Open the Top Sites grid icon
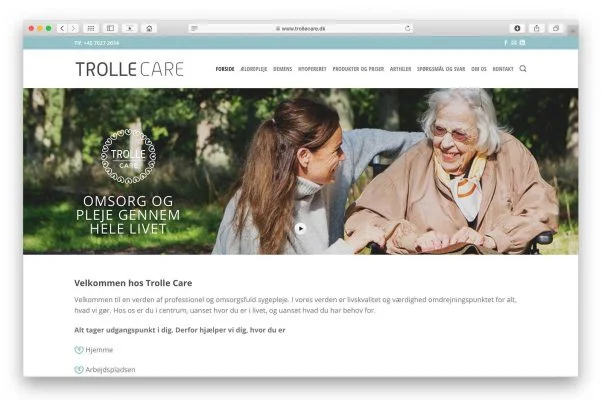Screen dimensions: 602x400 pos(91,28)
